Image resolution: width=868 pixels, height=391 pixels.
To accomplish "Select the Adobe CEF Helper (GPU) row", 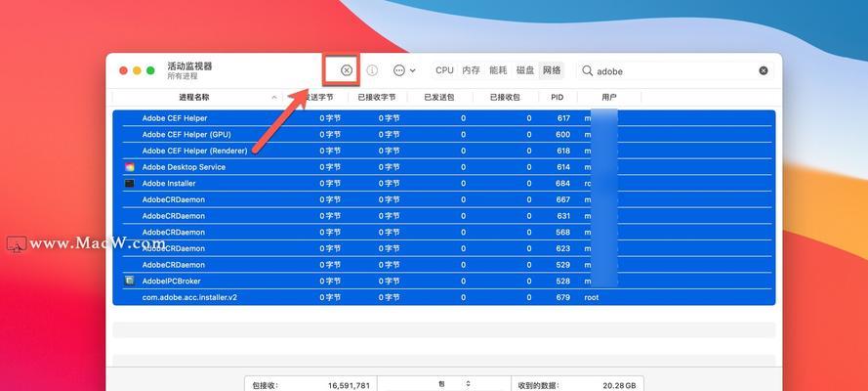I will pyautogui.click(x=444, y=134).
